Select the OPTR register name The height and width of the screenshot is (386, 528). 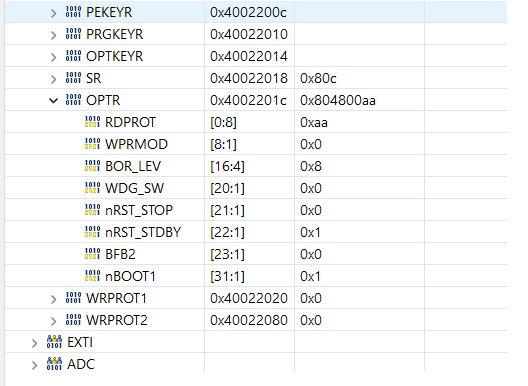tap(103, 100)
